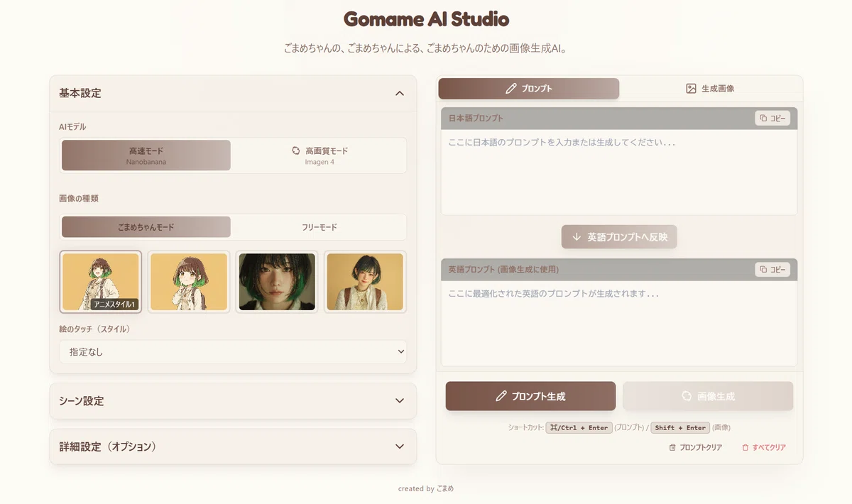Choose ごまめちゃんモード option

click(146, 227)
